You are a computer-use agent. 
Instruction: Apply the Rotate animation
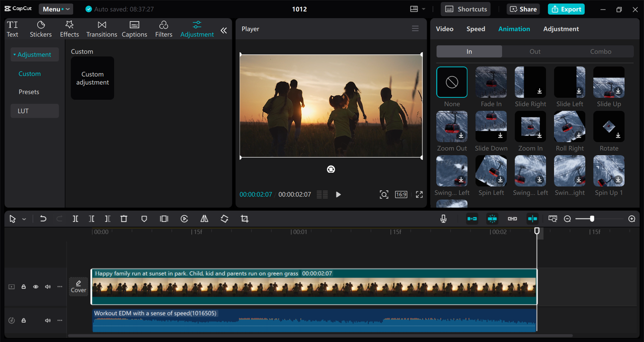[609, 126]
